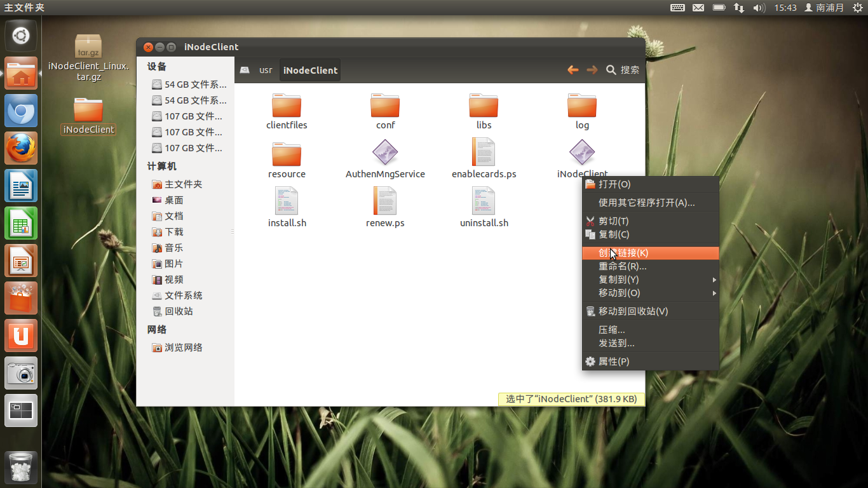This screenshot has width=868, height=488.
Task: Choose 移动到回收站(V) in context menu
Action: click(651, 311)
